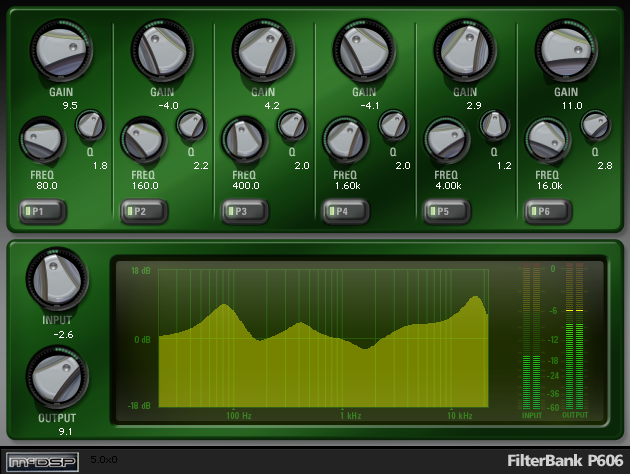Click the frequency value 80.0
Image resolution: width=630 pixels, height=474 pixels.
pyautogui.click(x=47, y=186)
